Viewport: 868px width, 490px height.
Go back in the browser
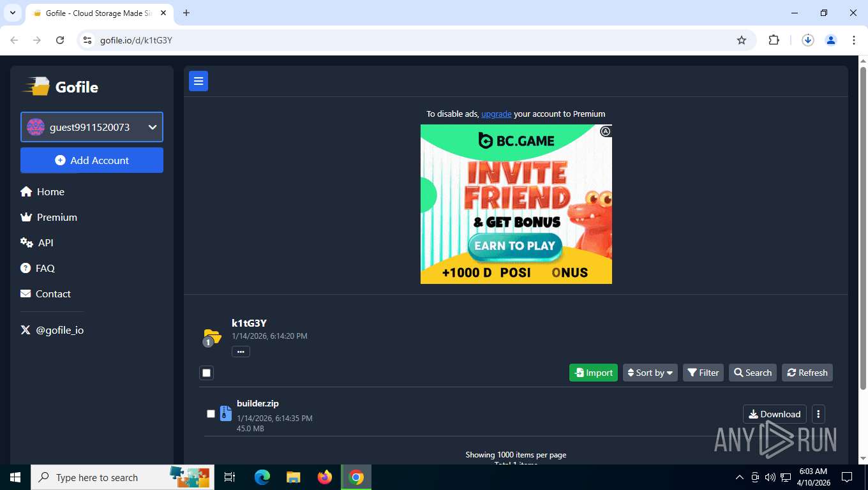[x=14, y=40]
